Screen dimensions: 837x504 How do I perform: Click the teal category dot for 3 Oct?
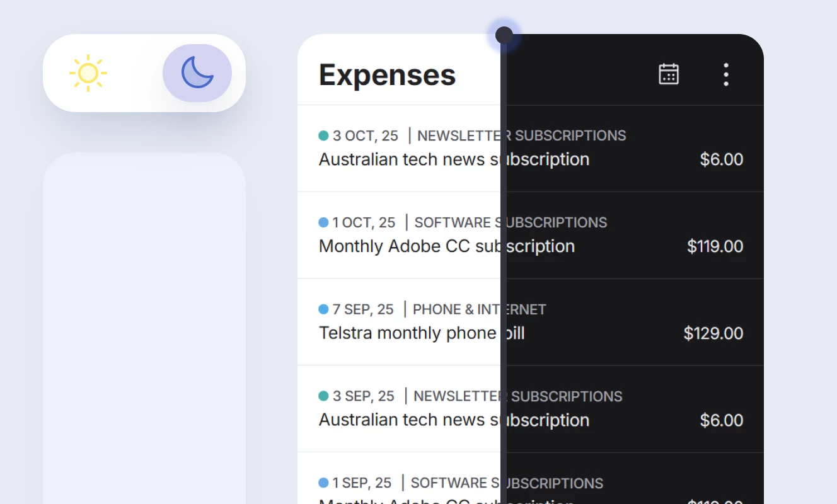pyautogui.click(x=324, y=135)
